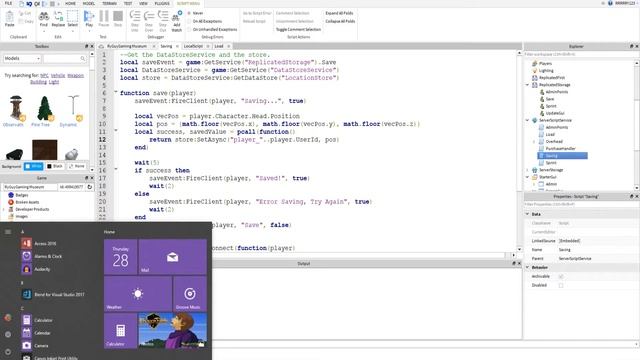Switch to the TERRAIN ribbon tab
The width and height of the screenshot is (640, 360).
[109, 3]
